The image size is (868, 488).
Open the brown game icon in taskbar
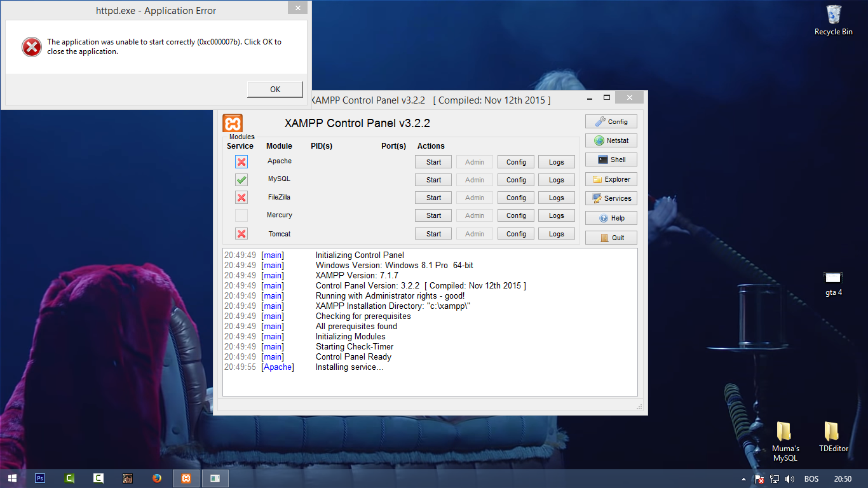[x=128, y=478]
